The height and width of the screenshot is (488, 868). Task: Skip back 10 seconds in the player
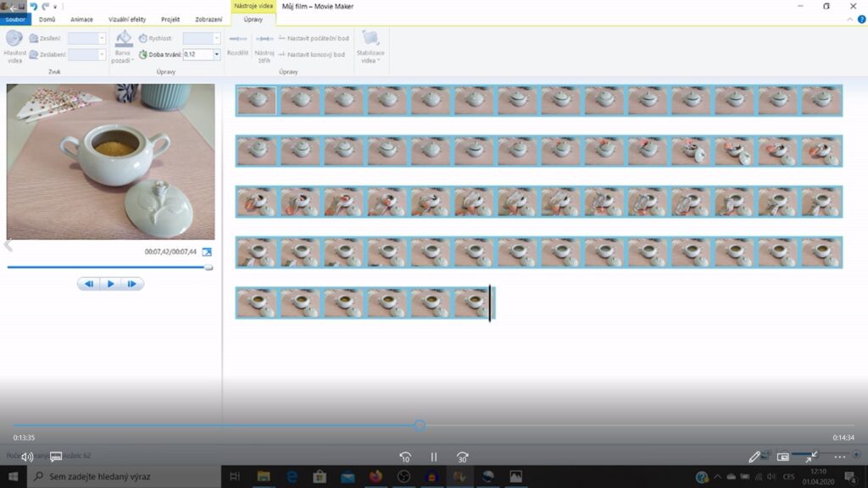(405, 457)
